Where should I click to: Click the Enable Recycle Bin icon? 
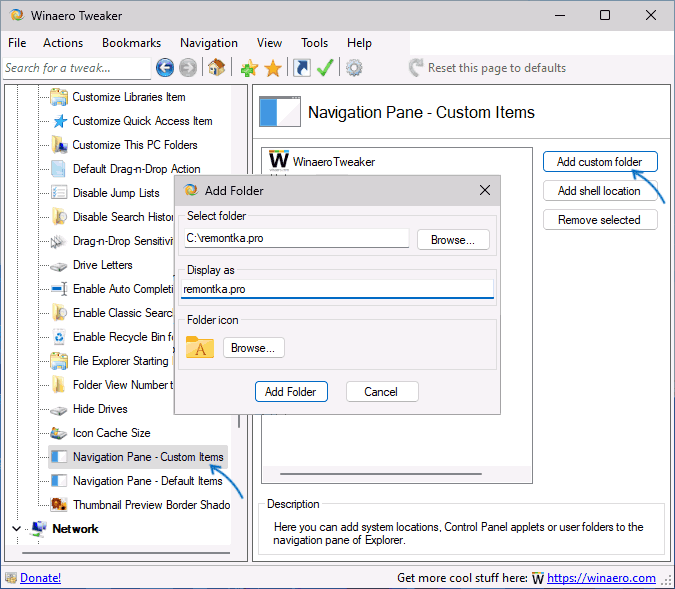coord(59,337)
